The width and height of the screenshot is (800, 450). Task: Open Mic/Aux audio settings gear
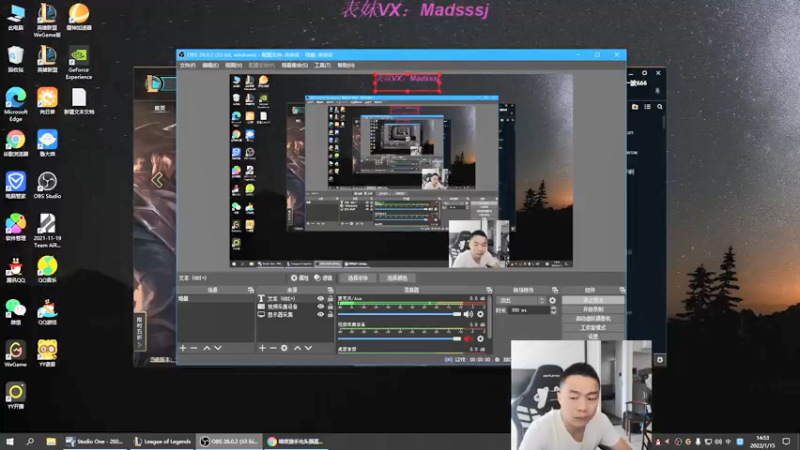point(480,314)
